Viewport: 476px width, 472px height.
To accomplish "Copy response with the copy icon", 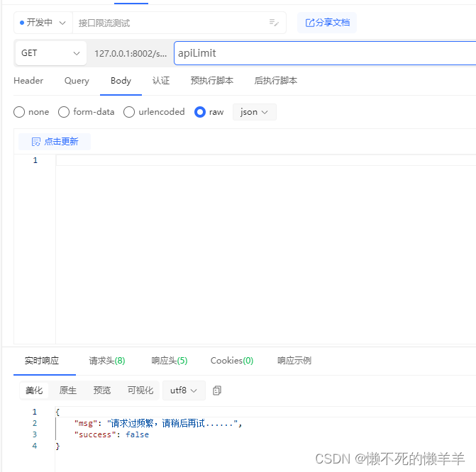I will (x=217, y=390).
